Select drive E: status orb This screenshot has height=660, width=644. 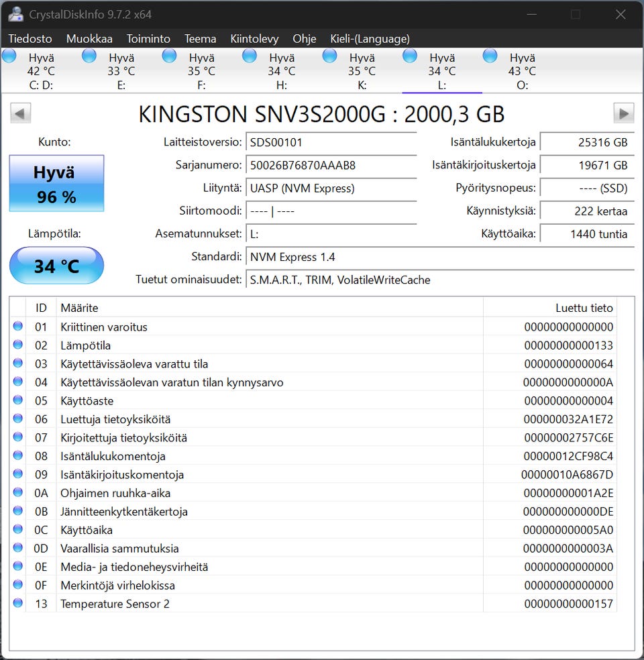tap(89, 56)
